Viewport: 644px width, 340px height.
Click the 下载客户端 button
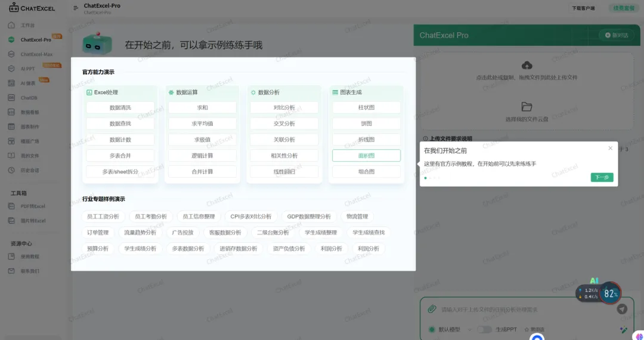coord(583,8)
